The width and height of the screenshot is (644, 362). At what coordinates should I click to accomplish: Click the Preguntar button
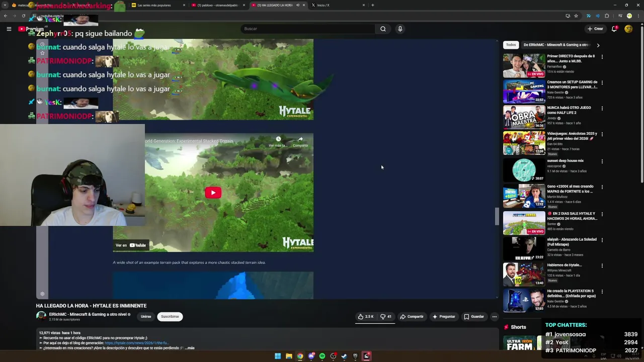click(443, 317)
